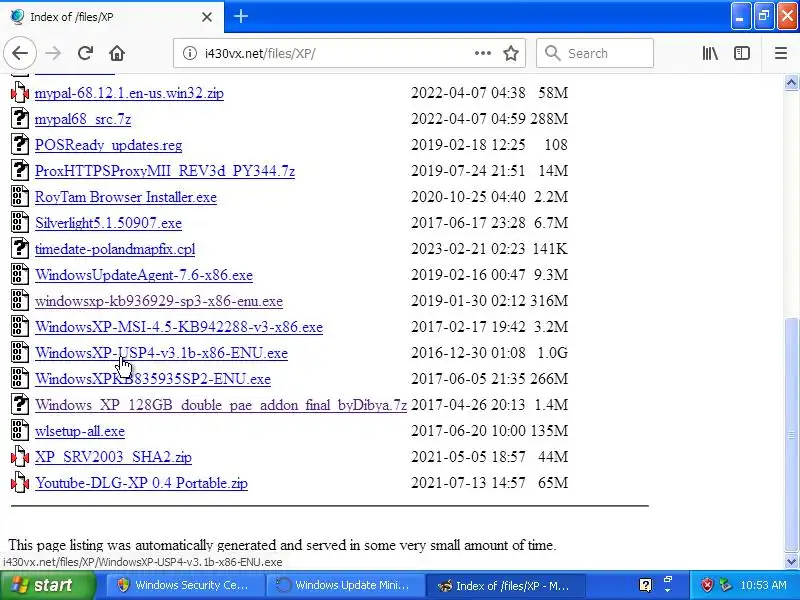Click icon beside timedate-polandmapfix.cpl
The image size is (800, 600).
[x=20, y=249]
